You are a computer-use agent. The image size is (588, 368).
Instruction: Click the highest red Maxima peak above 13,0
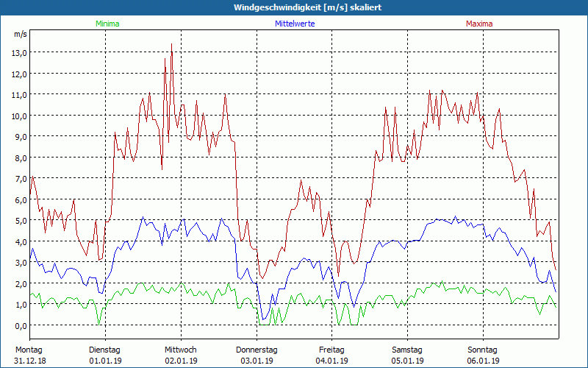171,44
